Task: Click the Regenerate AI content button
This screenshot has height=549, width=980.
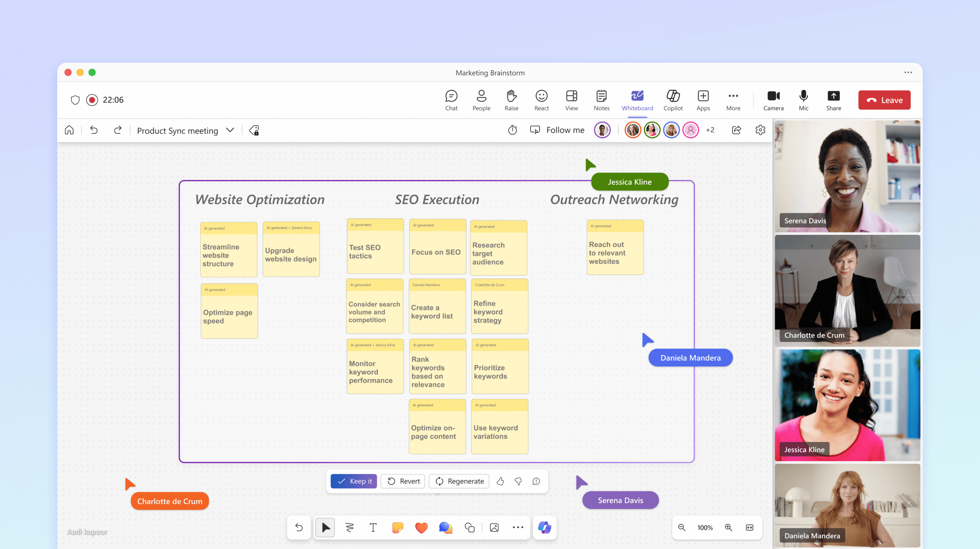Action: [460, 480]
